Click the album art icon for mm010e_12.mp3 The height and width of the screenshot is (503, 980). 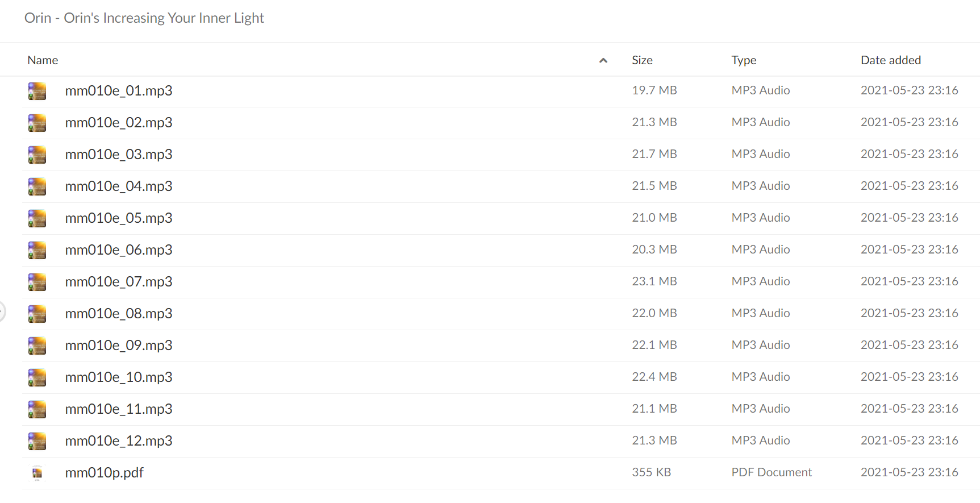[37, 441]
